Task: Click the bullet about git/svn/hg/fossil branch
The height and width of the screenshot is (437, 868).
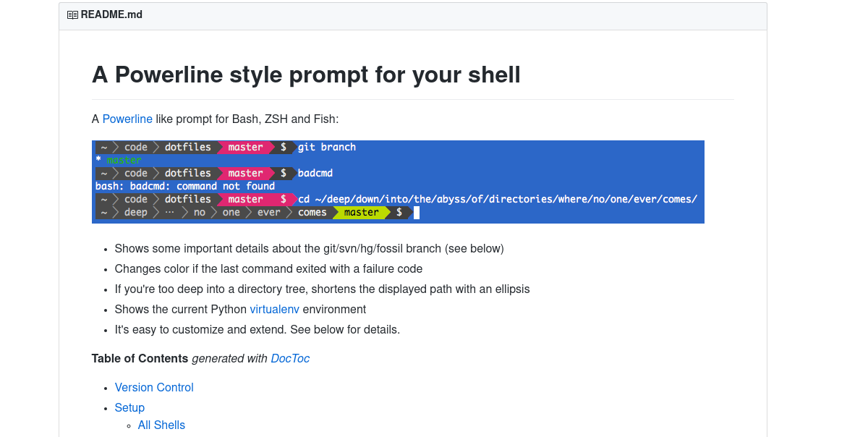Action: click(x=309, y=248)
